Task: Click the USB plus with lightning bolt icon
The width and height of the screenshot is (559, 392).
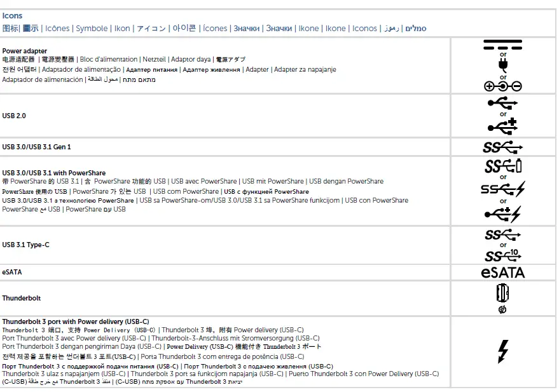Action: click(x=503, y=214)
